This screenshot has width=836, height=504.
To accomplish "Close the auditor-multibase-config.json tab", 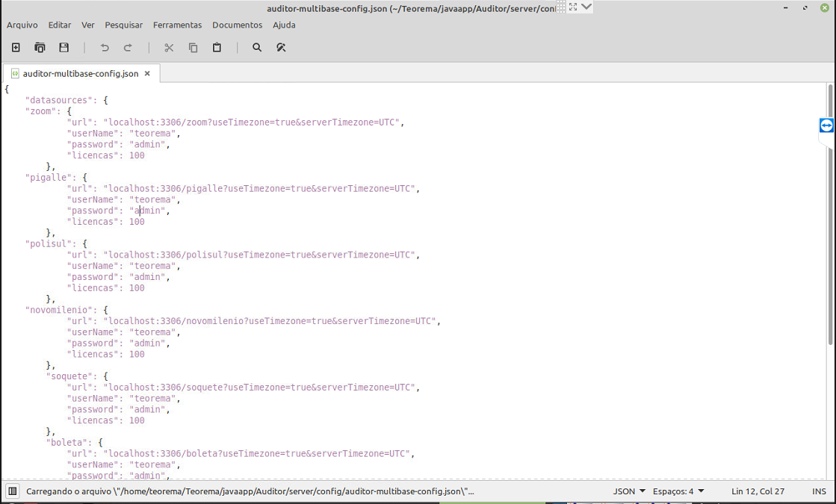I will coord(147,73).
